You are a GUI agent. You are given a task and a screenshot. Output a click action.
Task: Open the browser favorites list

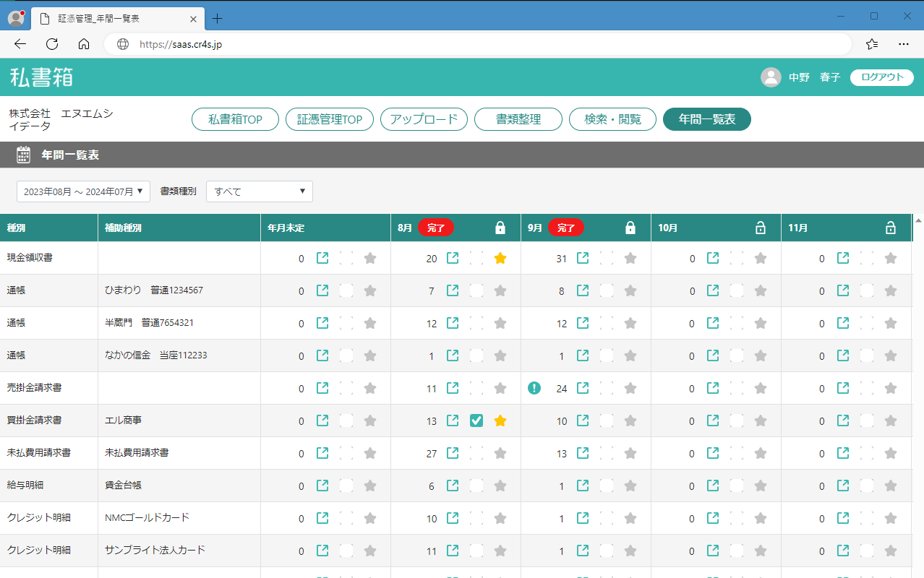(x=872, y=43)
